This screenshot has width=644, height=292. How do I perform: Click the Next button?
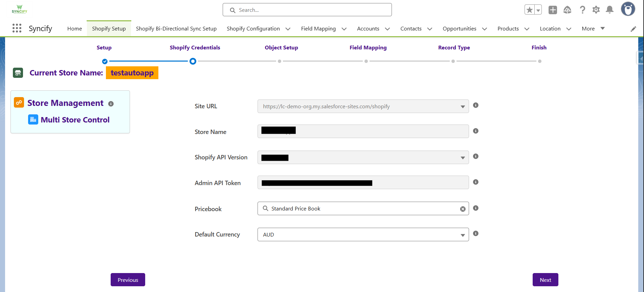pyautogui.click(x=546, y=280)
